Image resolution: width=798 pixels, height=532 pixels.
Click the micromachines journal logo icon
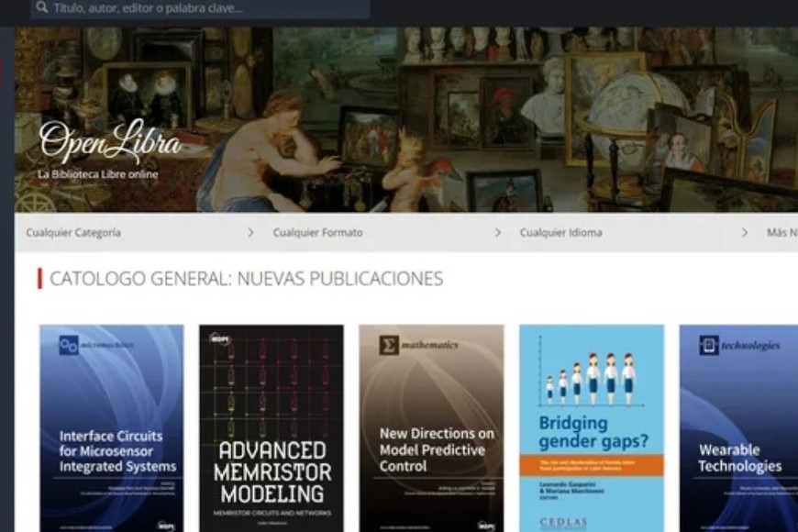[69, 345]
